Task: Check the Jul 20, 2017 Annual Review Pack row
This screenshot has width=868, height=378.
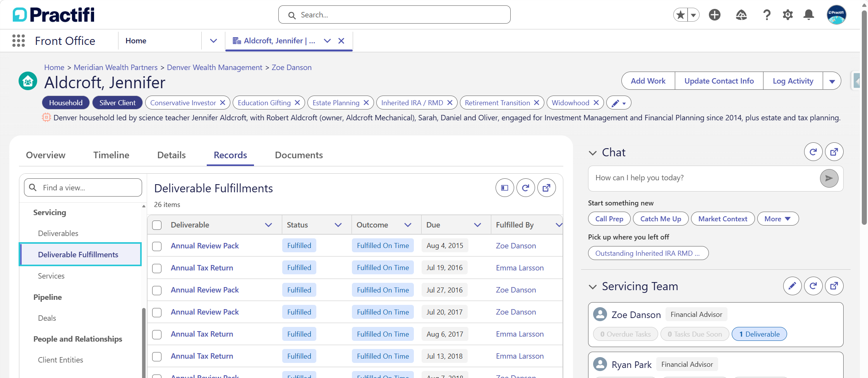Action: [157, 312]
